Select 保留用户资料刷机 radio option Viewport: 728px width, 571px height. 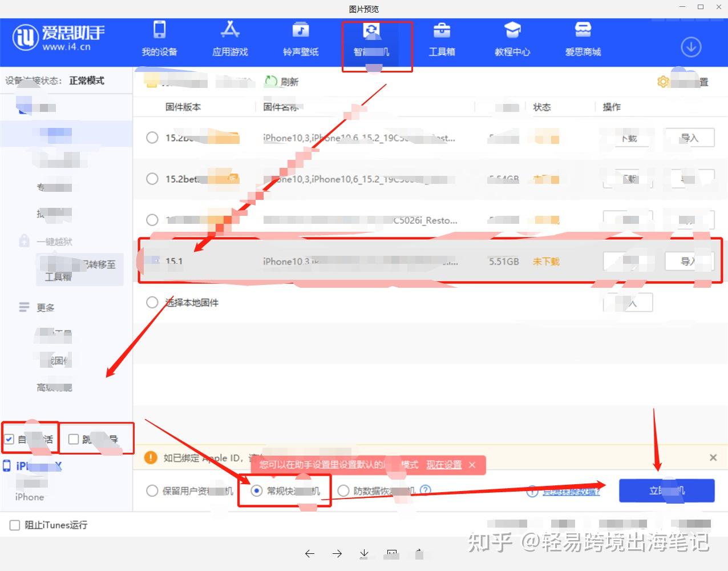coord(152,490)
